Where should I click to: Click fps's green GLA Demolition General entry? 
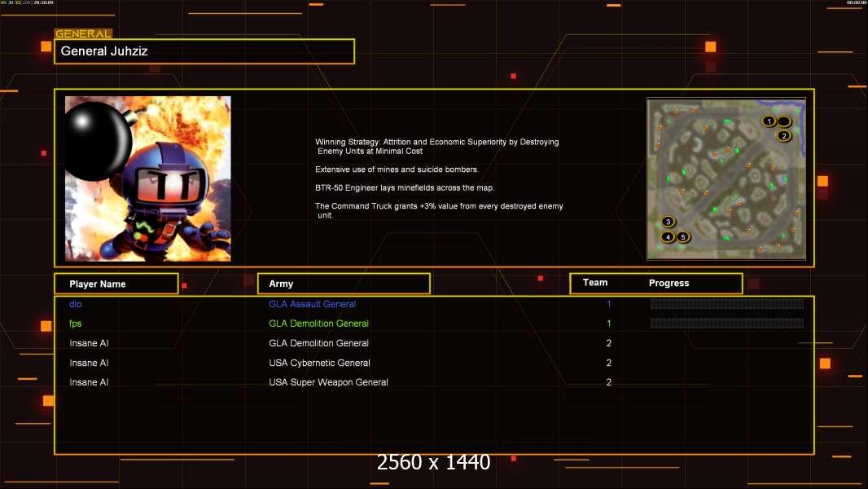pos(319,324)
